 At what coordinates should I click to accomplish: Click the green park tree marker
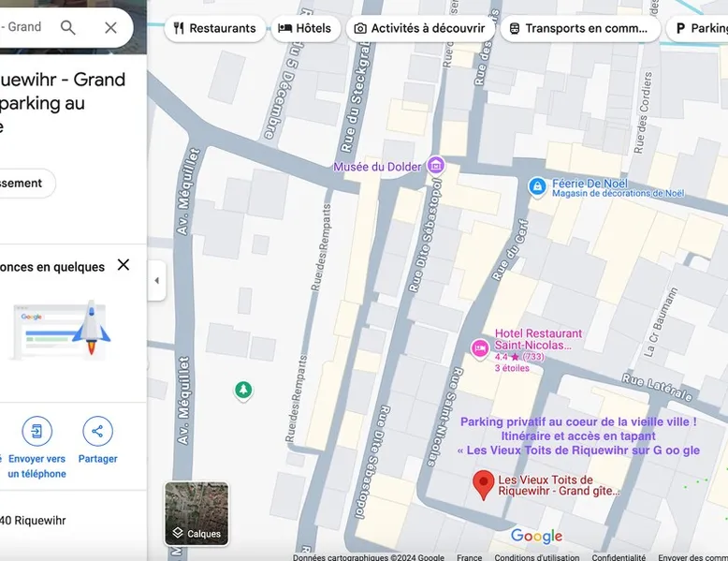coord(243,390)
